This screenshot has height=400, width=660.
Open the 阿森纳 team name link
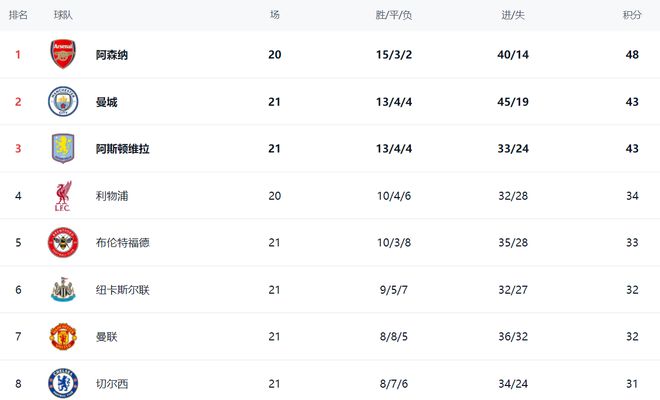tap(111, 55)
